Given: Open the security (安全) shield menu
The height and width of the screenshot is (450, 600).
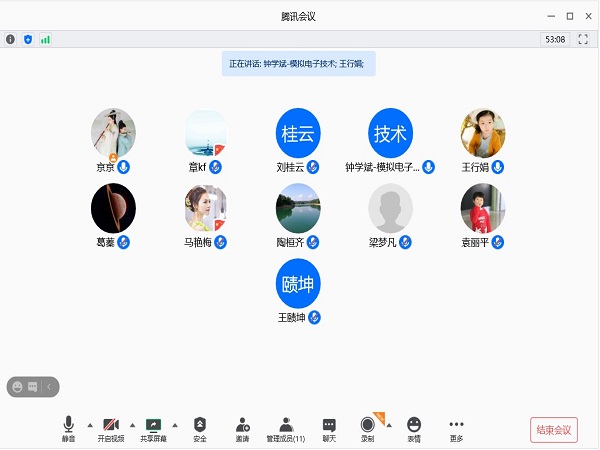Looking at the screenshot, I should [x=200, y=426].
